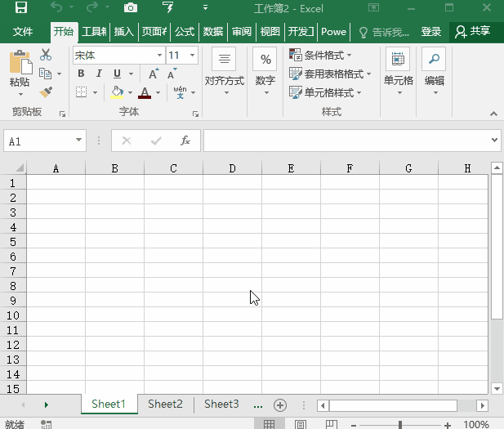Expand the formula bar chevron
The image size is (504, 429).
coord(494,140)
